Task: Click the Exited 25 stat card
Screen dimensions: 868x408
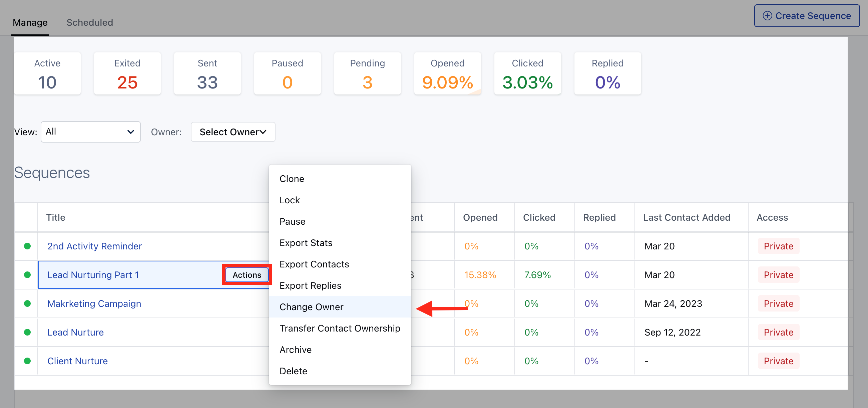Action: [x=127, y=73]
